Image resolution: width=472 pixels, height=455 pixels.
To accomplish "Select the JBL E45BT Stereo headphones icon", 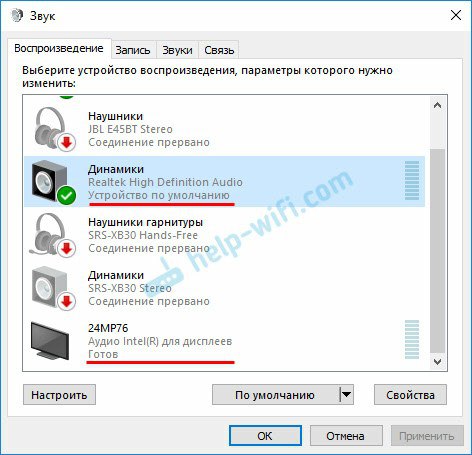I will [53, 129].
